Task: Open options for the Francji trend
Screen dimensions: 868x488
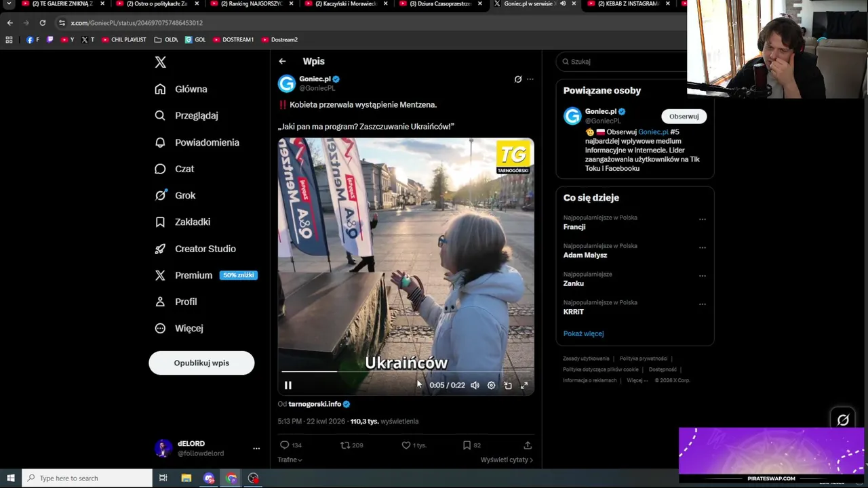Action: [x=703, y=219]
